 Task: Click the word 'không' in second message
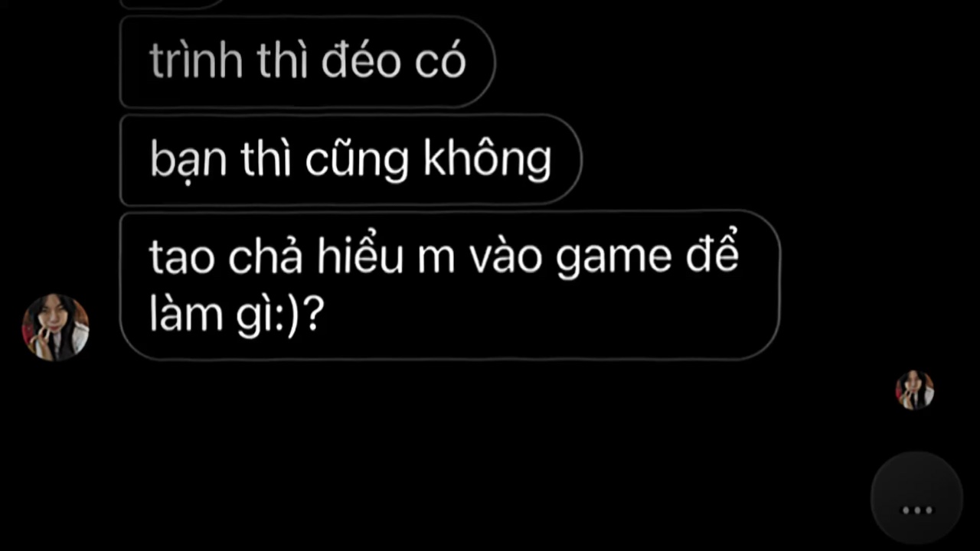pos(488,160)
